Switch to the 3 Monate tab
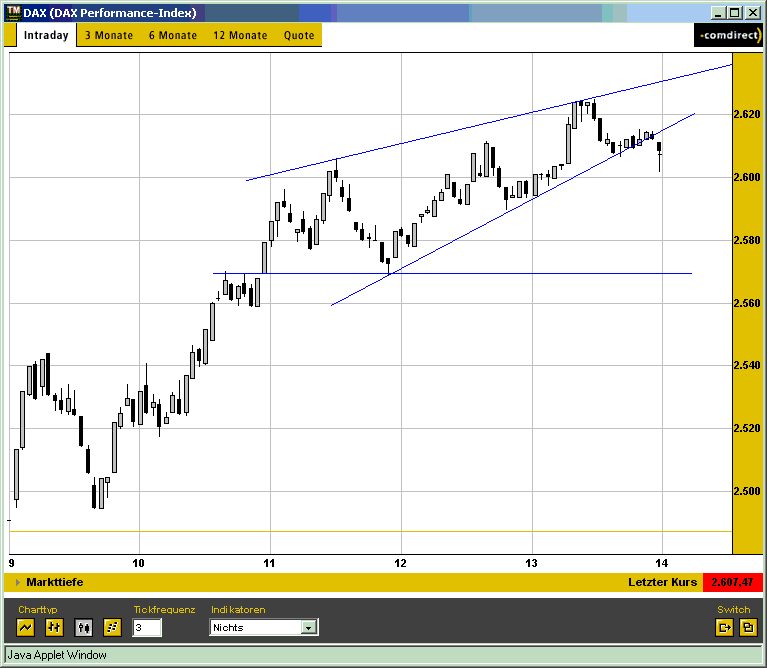This screenshot has height=668, width=767. click(109, 36)
